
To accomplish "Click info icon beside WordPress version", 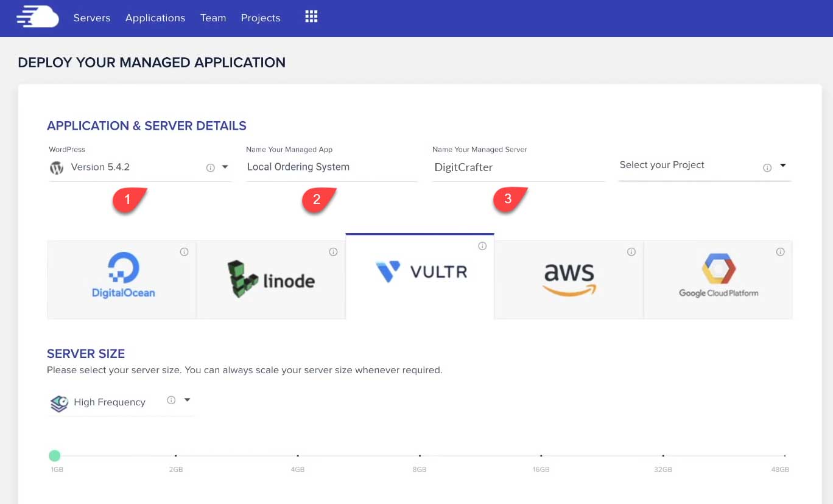I will coord(210,168).
